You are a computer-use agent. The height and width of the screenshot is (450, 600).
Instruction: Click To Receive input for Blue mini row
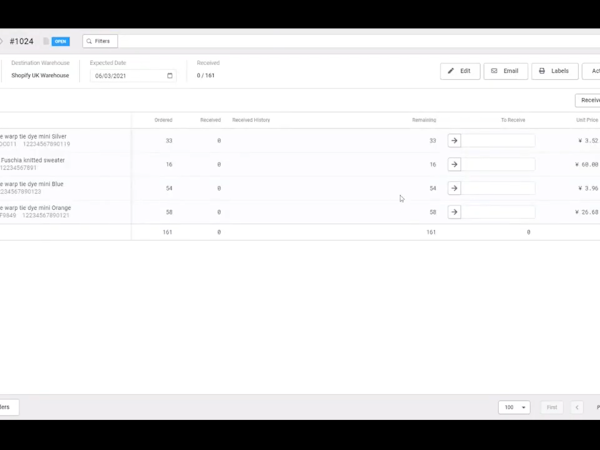[x=498, y=188]
